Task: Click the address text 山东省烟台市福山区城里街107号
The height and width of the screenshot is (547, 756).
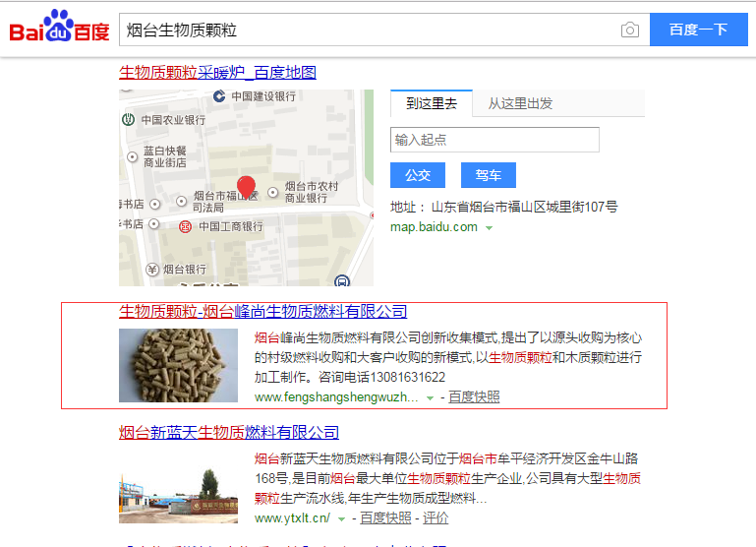Action: [525, 208]
